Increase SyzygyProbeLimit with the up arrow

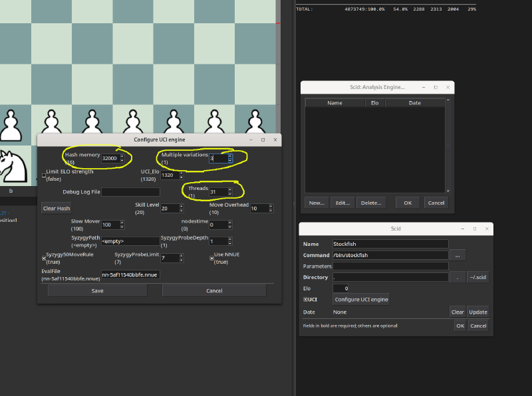(x=182, y=256)
